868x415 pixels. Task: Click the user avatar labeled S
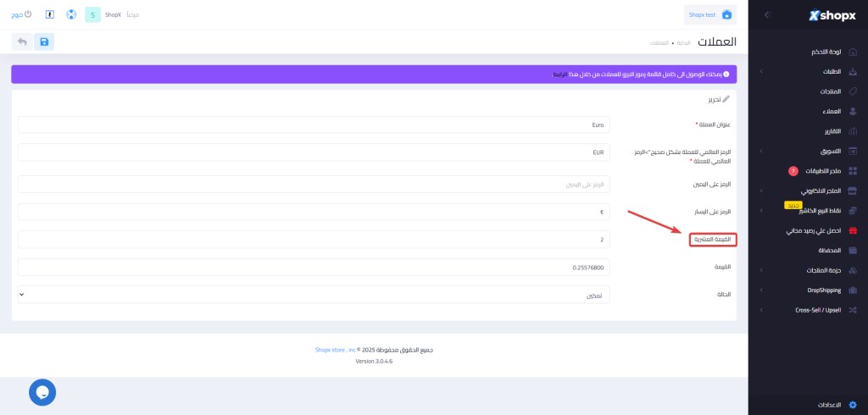pyautogui.click(x=92, y=14)
